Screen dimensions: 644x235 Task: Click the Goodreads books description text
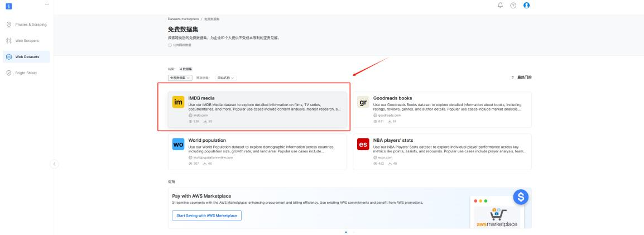click(448, 107)
